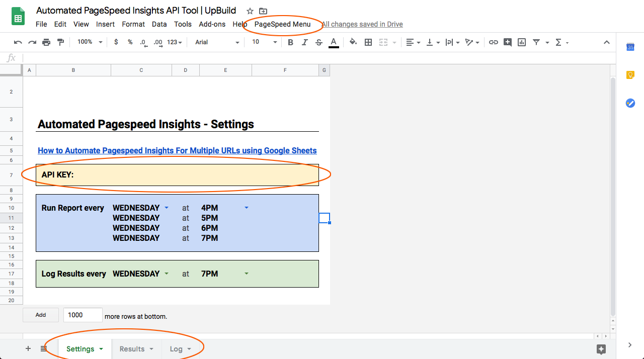This screenshot has width=644, height=359.
Task: Select the Paint format roller tool
Action: click(60, 42)
